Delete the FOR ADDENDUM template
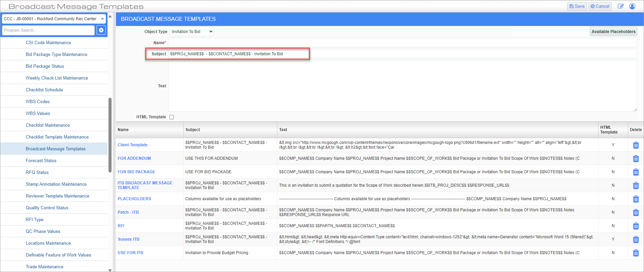The height and width of the screenshot is (272, 644). pyautogui.click(x=636, y=158)
